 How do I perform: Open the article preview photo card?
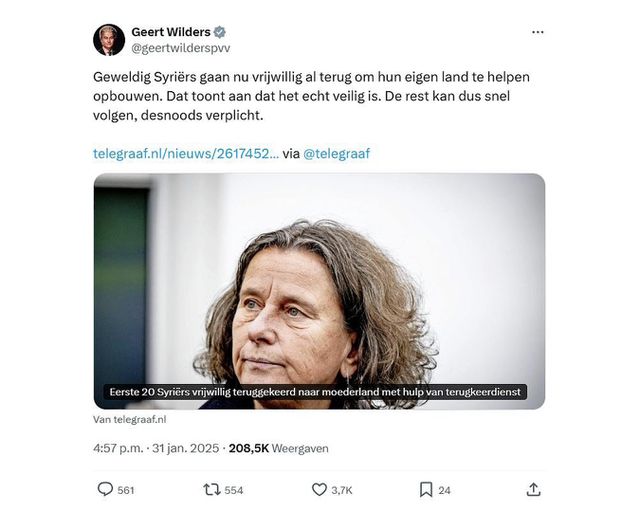tap(319, 291)
